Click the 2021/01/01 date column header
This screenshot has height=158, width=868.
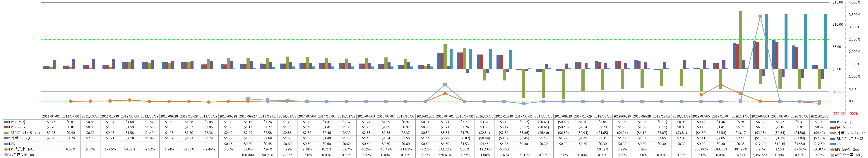[819, 116]
